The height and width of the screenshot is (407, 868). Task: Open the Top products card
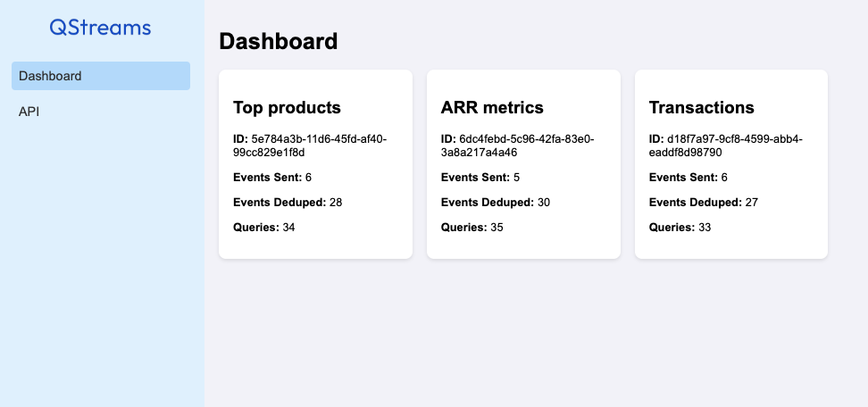[315, 164]
